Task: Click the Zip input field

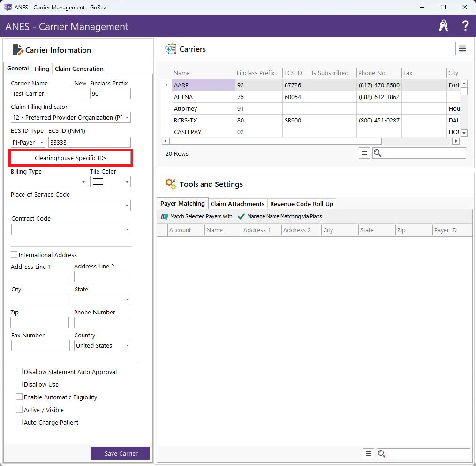Action: [x=39, y=322]
